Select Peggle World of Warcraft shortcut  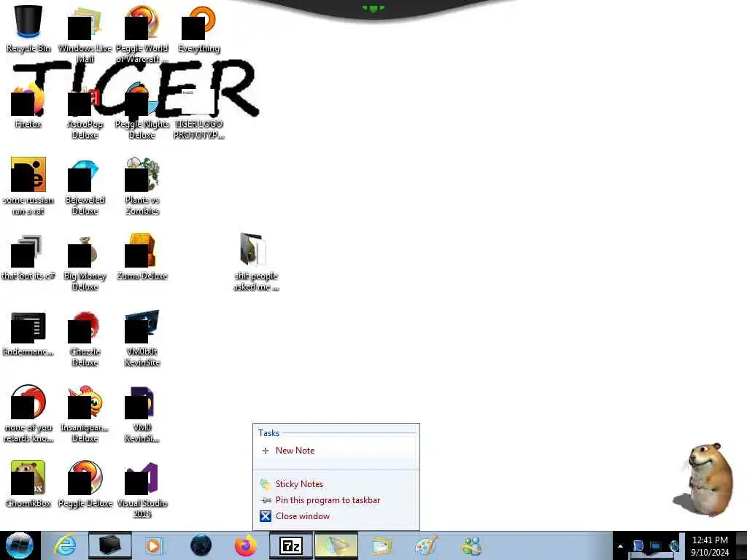point(142,34)
